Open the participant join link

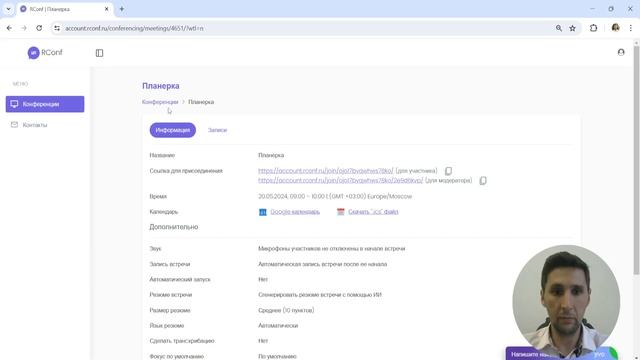(326, 171)
